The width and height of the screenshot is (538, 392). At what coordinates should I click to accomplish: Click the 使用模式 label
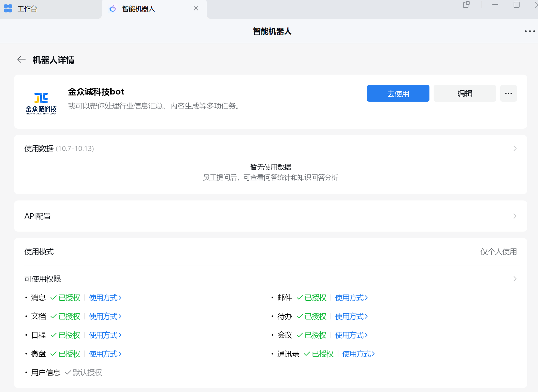(x=39, y=252)
